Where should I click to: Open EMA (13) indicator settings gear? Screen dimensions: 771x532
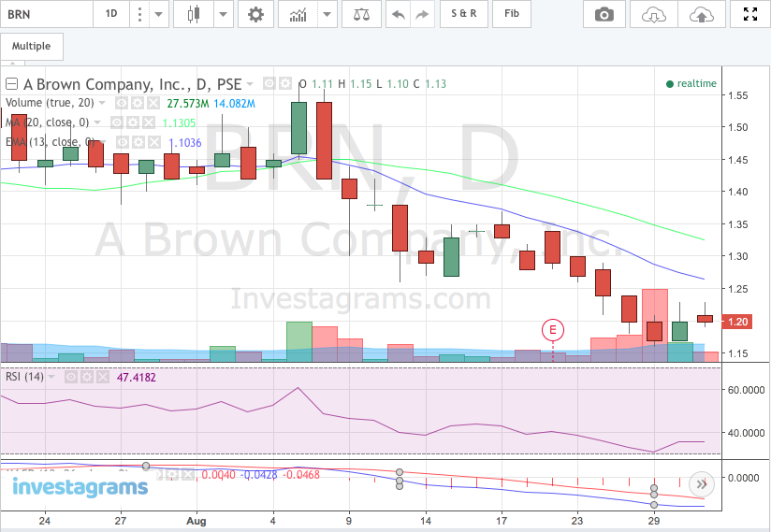138,142
